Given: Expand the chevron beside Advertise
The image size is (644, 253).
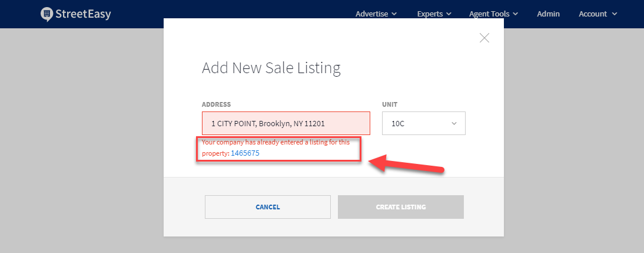Looking at the screenshot, I should [x=394, y=14].
